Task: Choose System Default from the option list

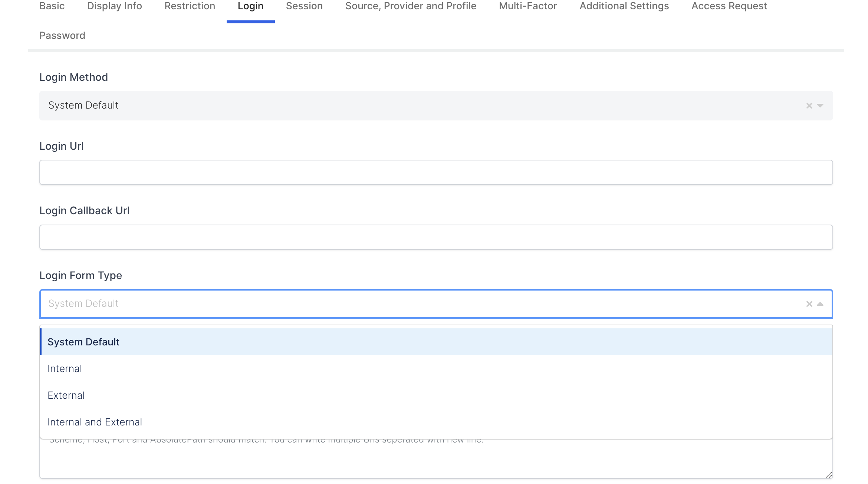Action: [x=83, y=342]
